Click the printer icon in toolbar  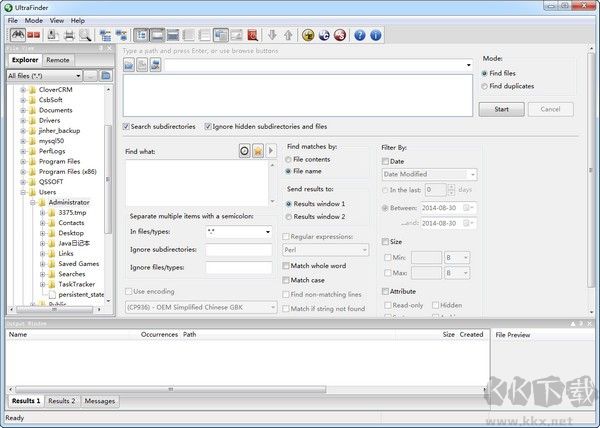click(69, 35)
